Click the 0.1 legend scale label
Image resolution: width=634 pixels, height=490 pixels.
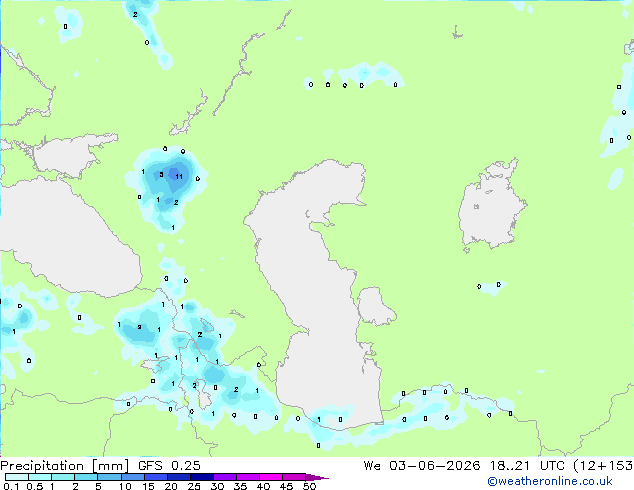(11, 486)
